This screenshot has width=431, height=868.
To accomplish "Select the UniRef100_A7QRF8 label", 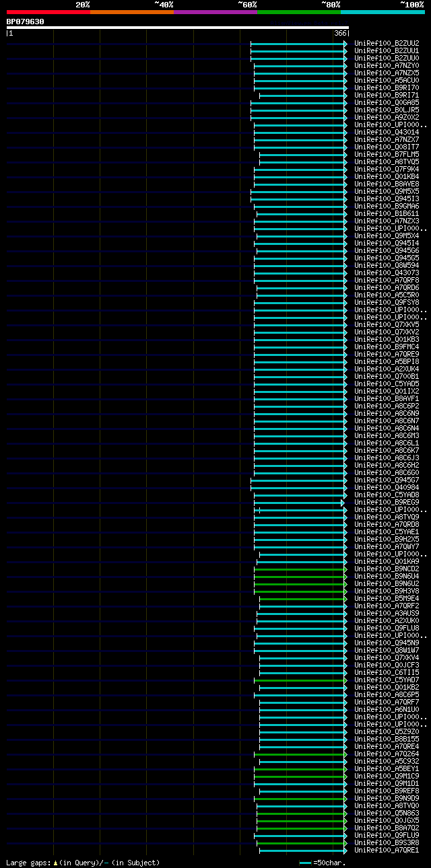I will point(387,280).
